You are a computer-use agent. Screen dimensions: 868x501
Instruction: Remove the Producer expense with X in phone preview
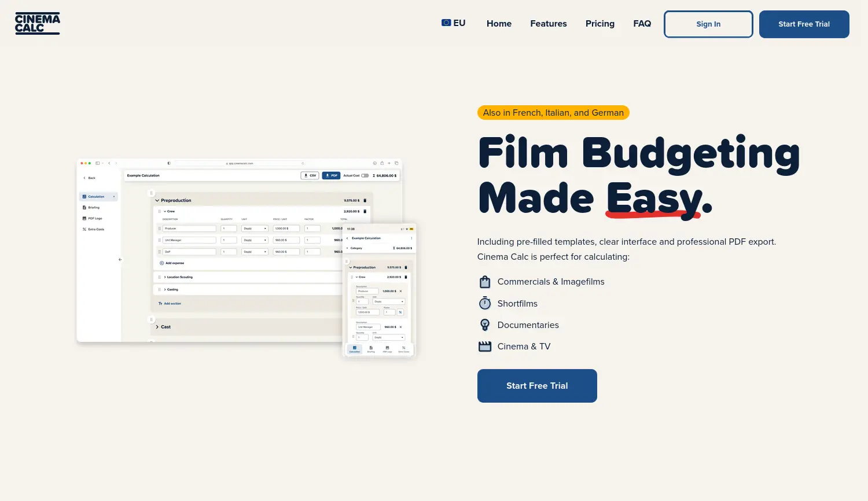[400, 291]
